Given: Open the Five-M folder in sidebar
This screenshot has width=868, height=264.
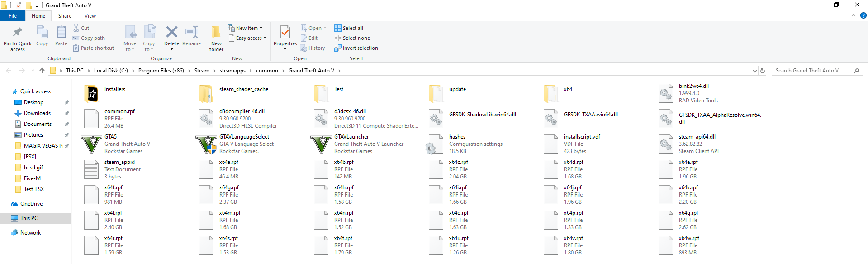Looking at the screenshot, I should coord(32,178).
